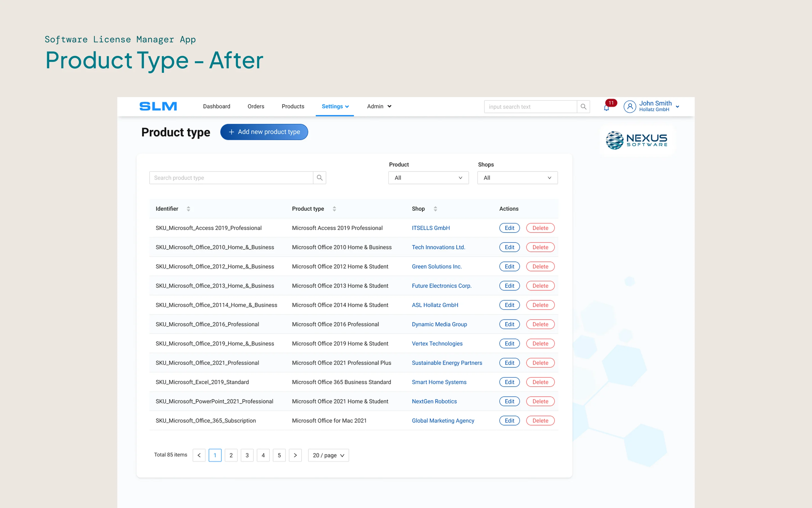This screenshot has width=812, height=508.
Task: Delete the Office 2010 Home & Business row
Action: tap(540, 247)
